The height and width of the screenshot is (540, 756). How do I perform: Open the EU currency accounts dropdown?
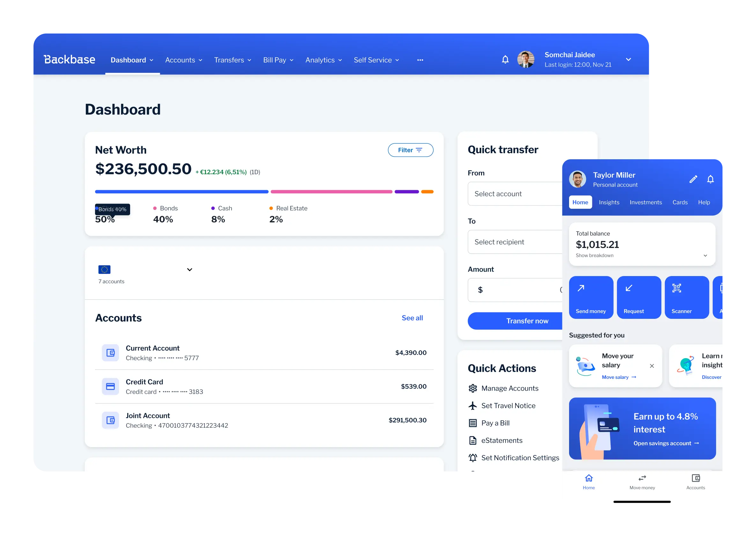pos(189,270)
